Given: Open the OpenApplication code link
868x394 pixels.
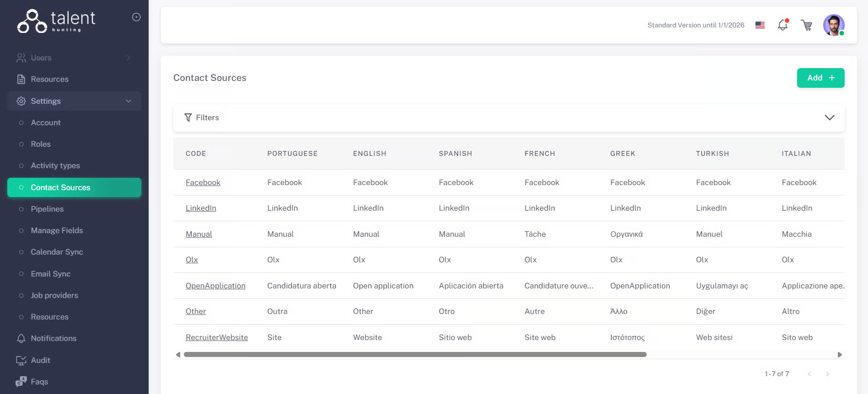Looking at the screenshot, I should (x=215, y=286).
